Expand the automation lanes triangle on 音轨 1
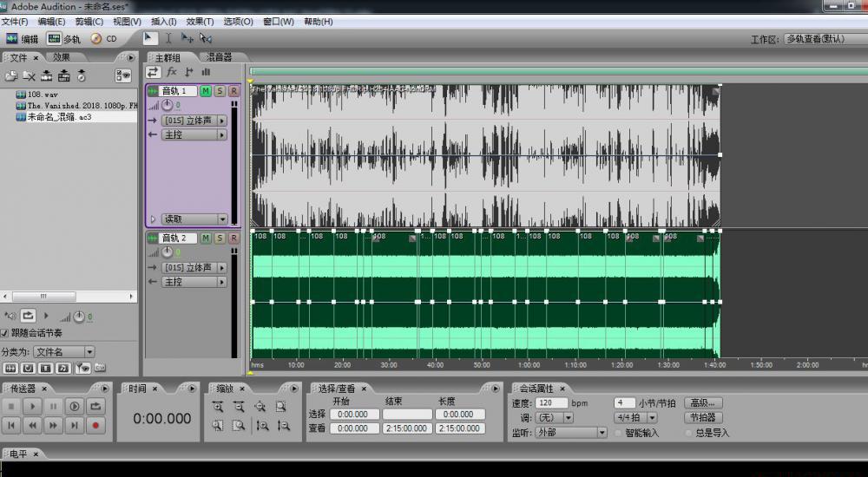The width and height of the screenshot is (868, 477). (154, 219)
